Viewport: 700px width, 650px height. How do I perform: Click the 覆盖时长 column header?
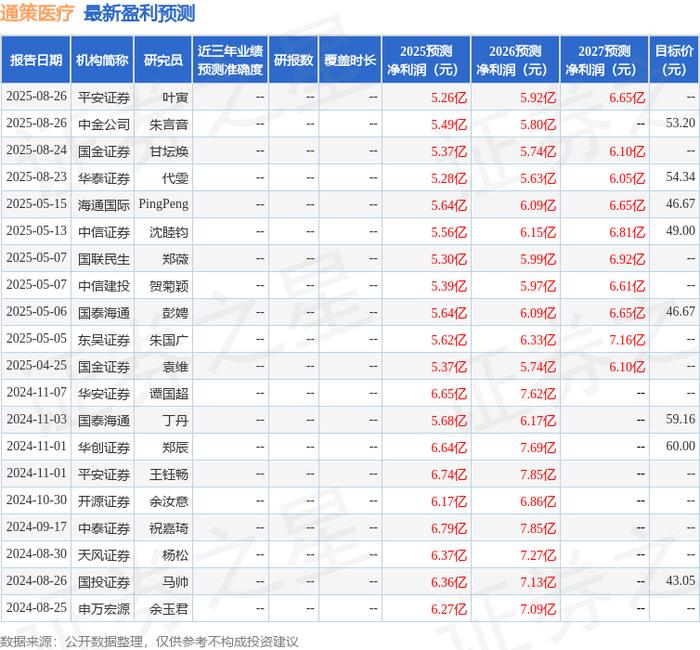(x=350, y=60)
